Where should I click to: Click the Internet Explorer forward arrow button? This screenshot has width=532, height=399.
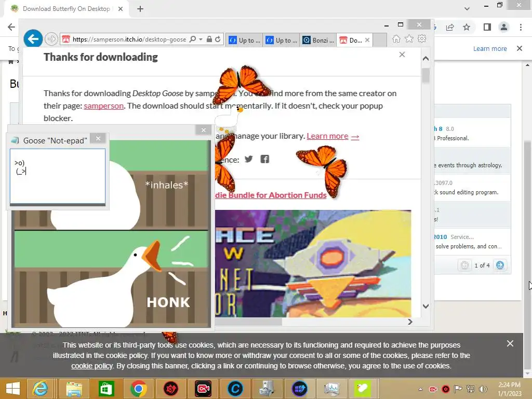[x=51, y=39]
